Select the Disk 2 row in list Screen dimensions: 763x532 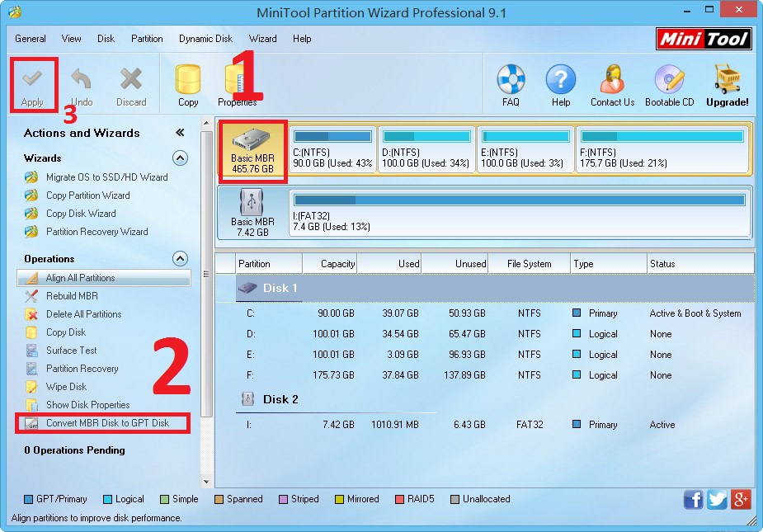tap(485, 399)
